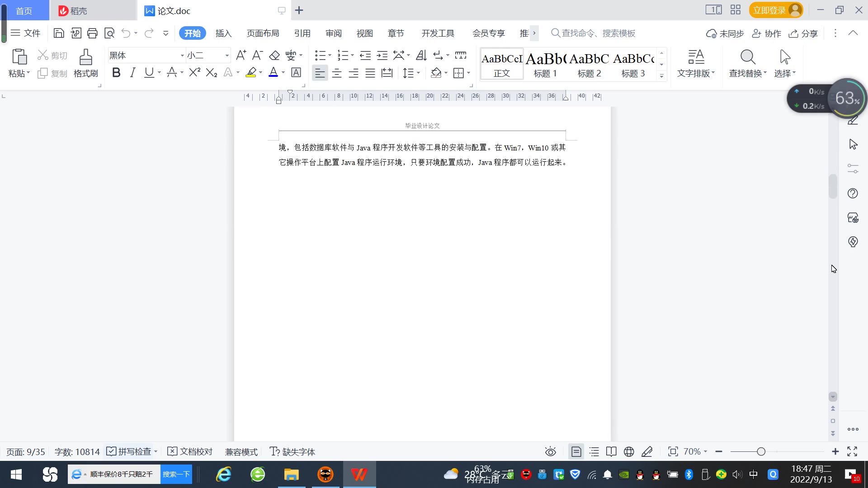Open the font name dropdown showing 黑体

coord(182,56)
